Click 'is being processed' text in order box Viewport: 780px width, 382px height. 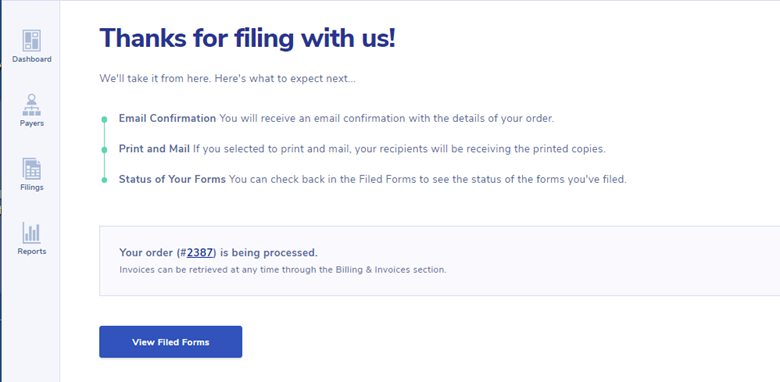(x=268, y=253)
